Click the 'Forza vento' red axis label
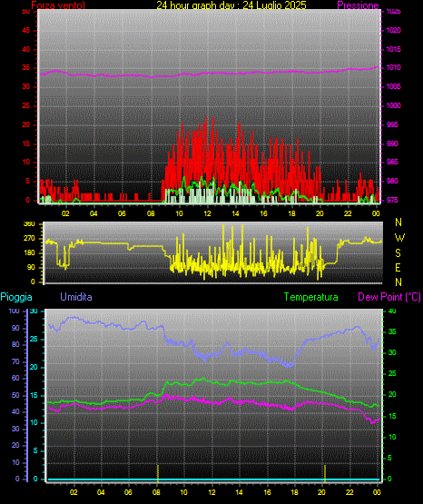The width and height of the screenshot is (423, 504). tap(58, 5)
